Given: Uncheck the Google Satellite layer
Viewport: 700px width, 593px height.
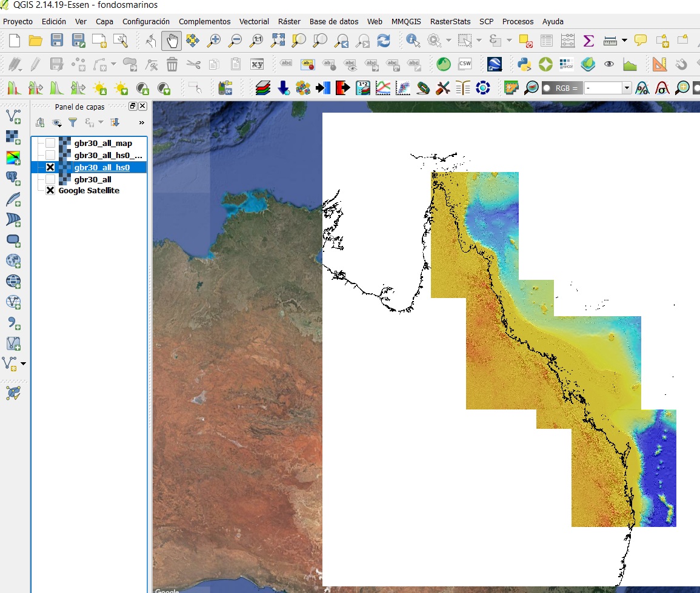Looking at the screenshot, I should [x=50, y=191].
